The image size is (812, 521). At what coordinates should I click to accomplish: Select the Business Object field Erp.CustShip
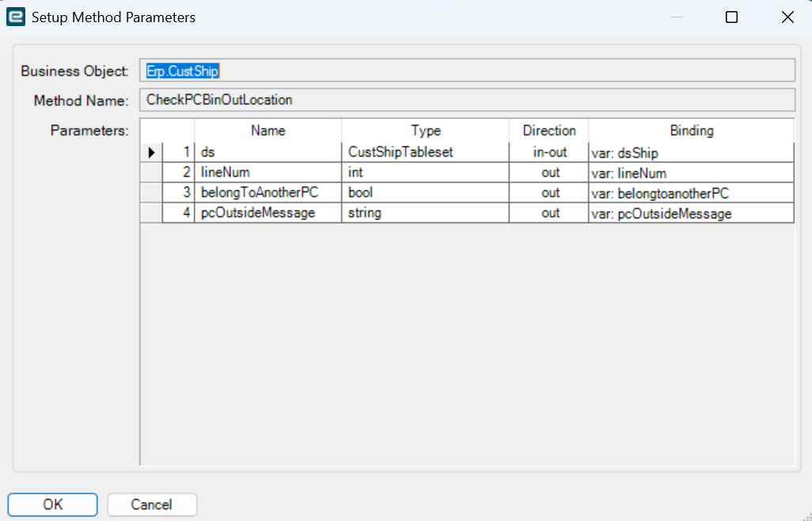pyautogui.click(x=467, y=70)
